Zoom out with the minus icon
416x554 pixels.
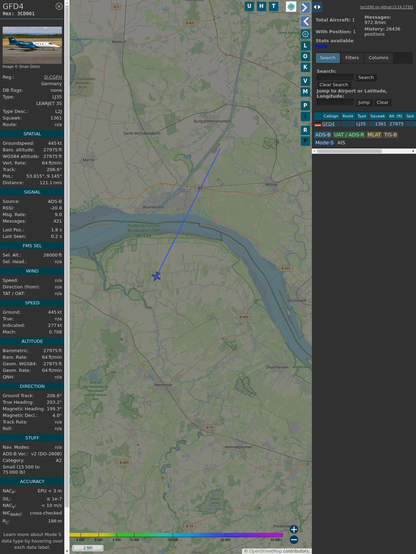tap(294, 540)
